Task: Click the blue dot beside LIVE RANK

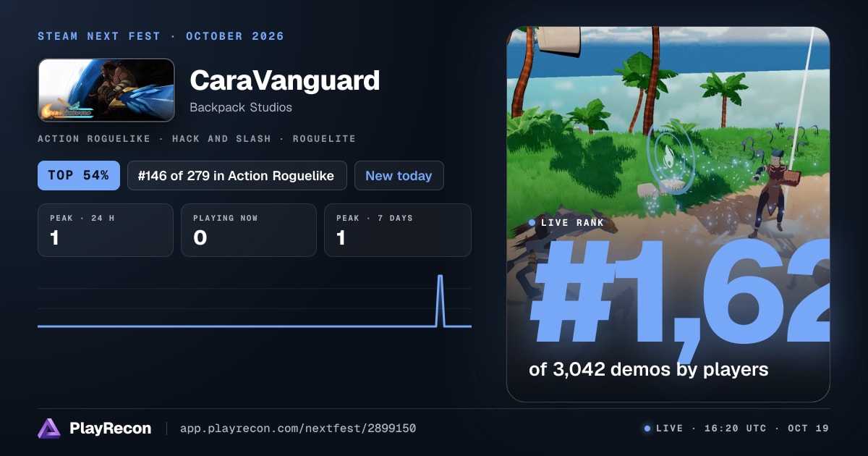Action: pyautogui.click(x=532, y=222)
